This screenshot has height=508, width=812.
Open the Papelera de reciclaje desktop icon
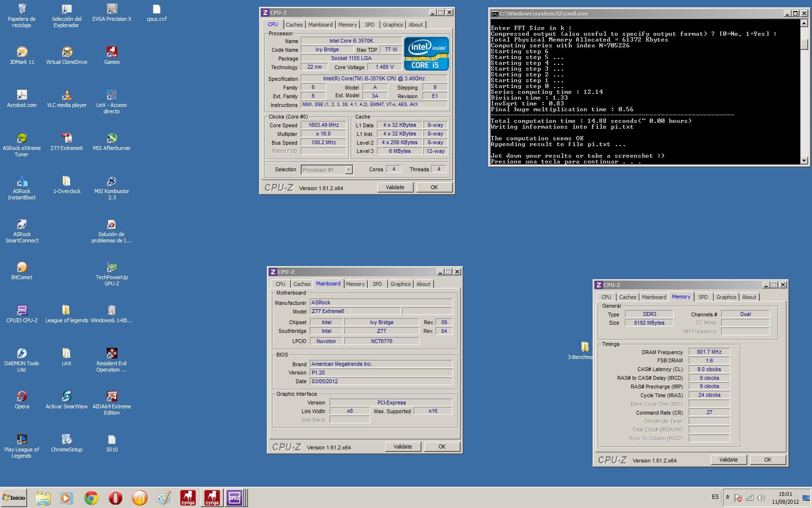coord(22,15)
